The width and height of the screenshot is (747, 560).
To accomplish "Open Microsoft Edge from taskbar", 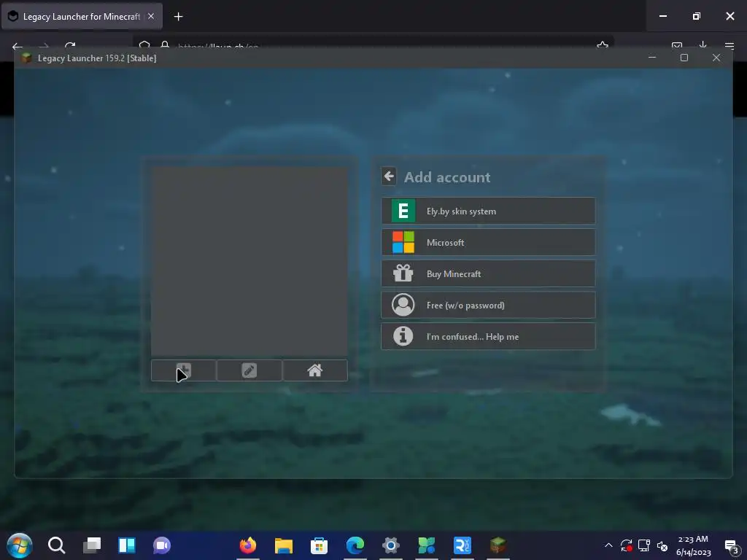I will tap(355, 545).
